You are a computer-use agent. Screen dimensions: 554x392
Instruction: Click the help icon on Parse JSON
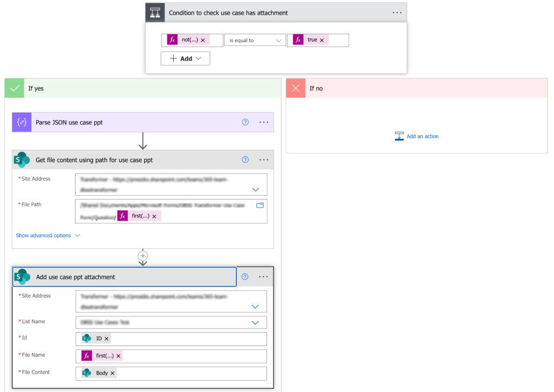(245, 122)
